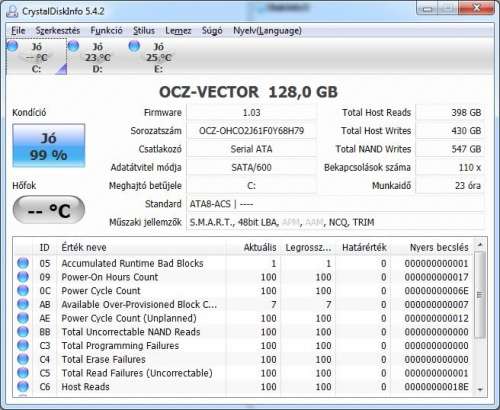Click raw value 0000000006E of Power Cycle Count
Screen dimensions: 500x410
point(436,291)
